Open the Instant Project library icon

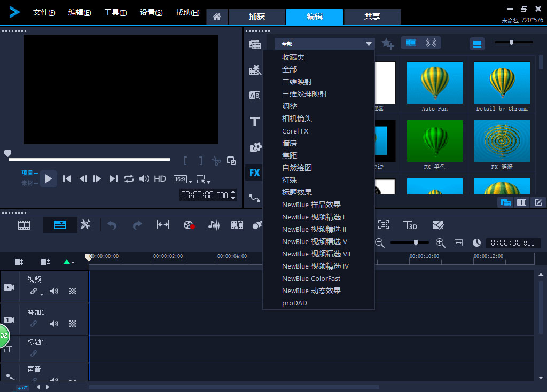tap(255, 70)
